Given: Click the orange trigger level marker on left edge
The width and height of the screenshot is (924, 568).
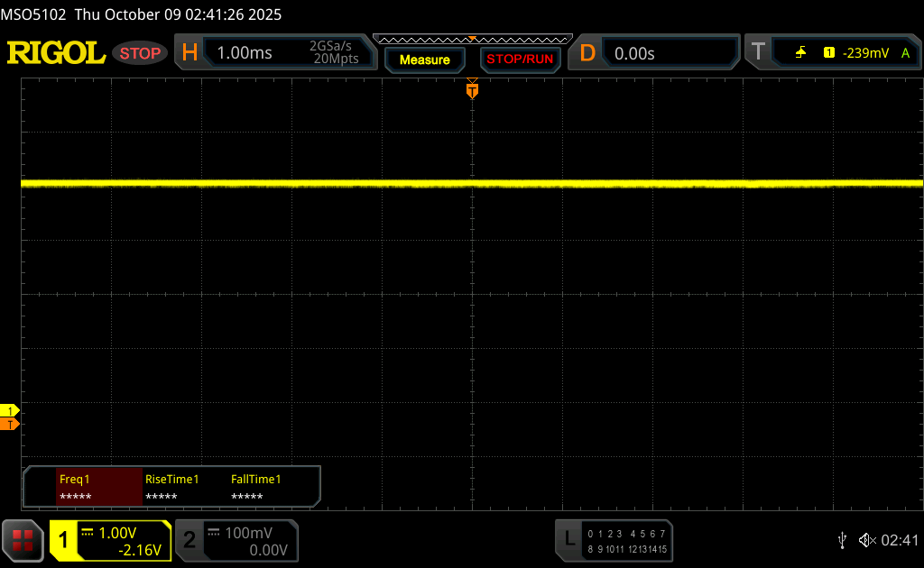Looking at the screenshot, I should (10, 424).
